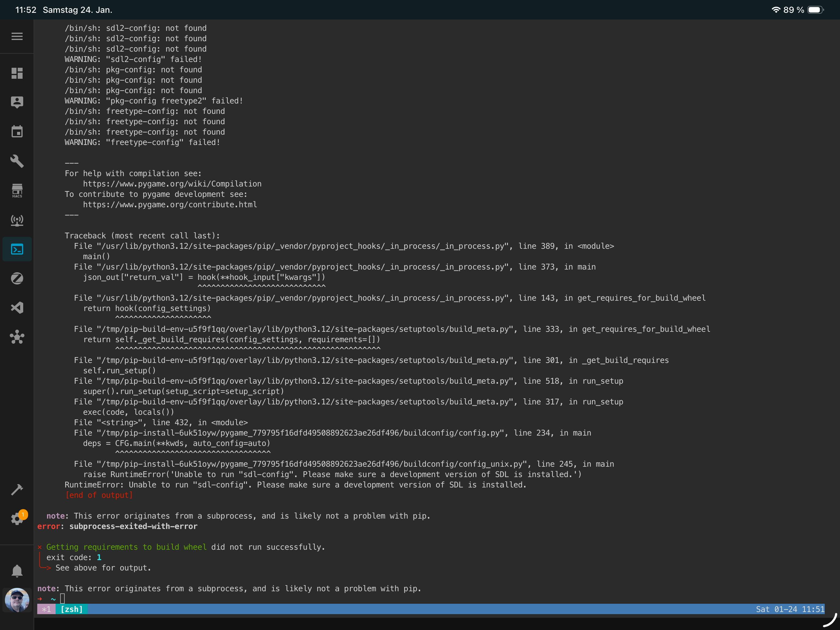
Task: Click the raise RuntimeError('Unable to run line
Action: pyautogui.click(x=332, y=474)
